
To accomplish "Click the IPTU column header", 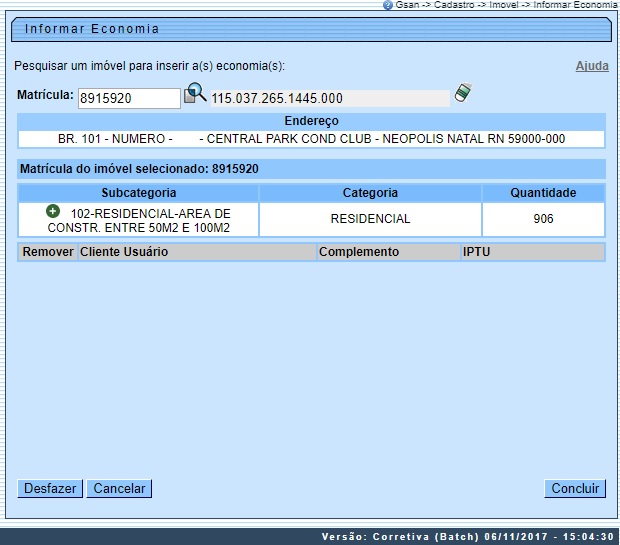I will tap(531, 252).
